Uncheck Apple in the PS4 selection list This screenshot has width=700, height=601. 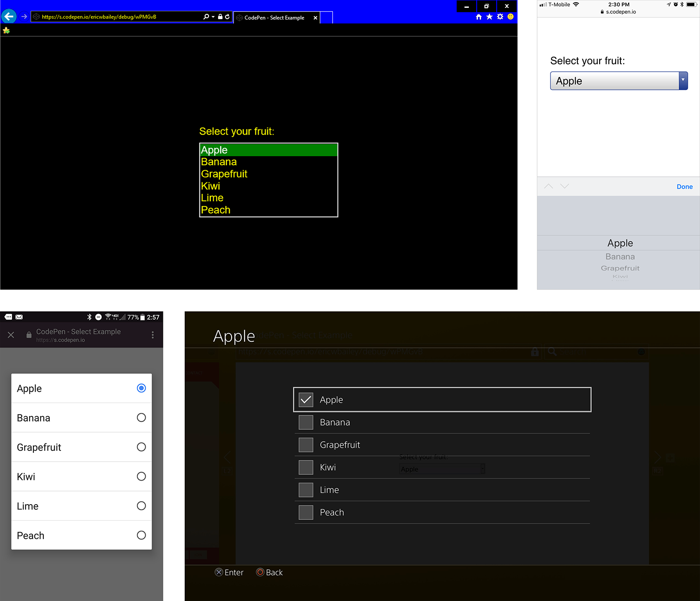306,400
